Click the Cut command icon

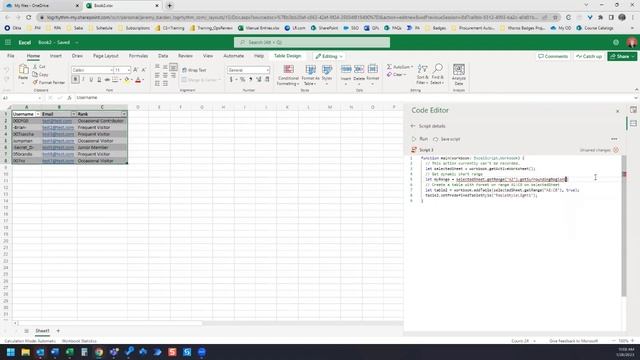(36, 67)
